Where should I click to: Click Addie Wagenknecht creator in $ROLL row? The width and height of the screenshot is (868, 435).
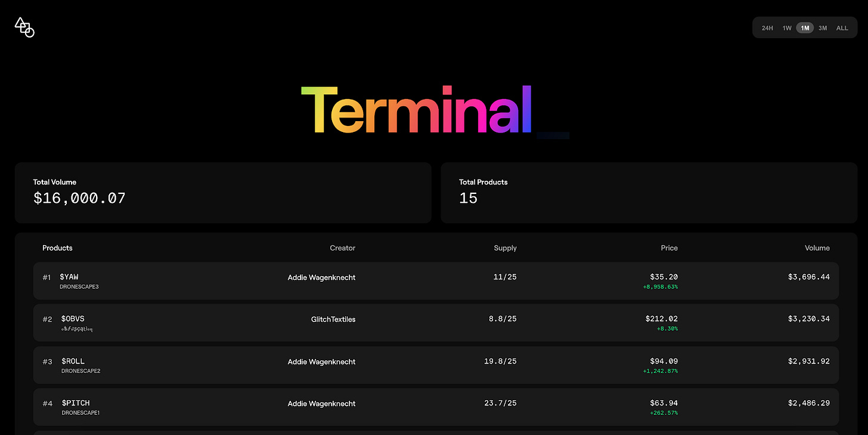(321, 362)
